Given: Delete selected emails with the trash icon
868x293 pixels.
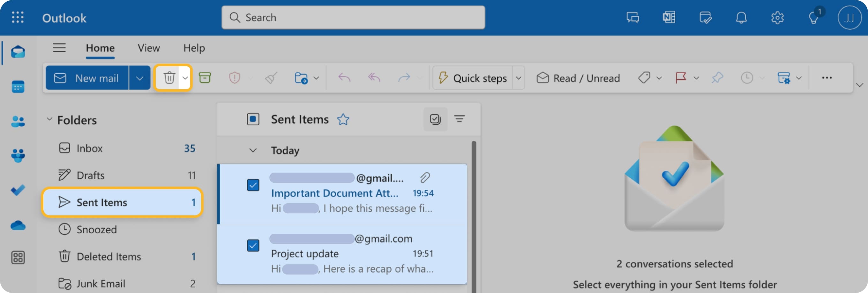Looking at the screenshot, I should [x=169, y=77].
